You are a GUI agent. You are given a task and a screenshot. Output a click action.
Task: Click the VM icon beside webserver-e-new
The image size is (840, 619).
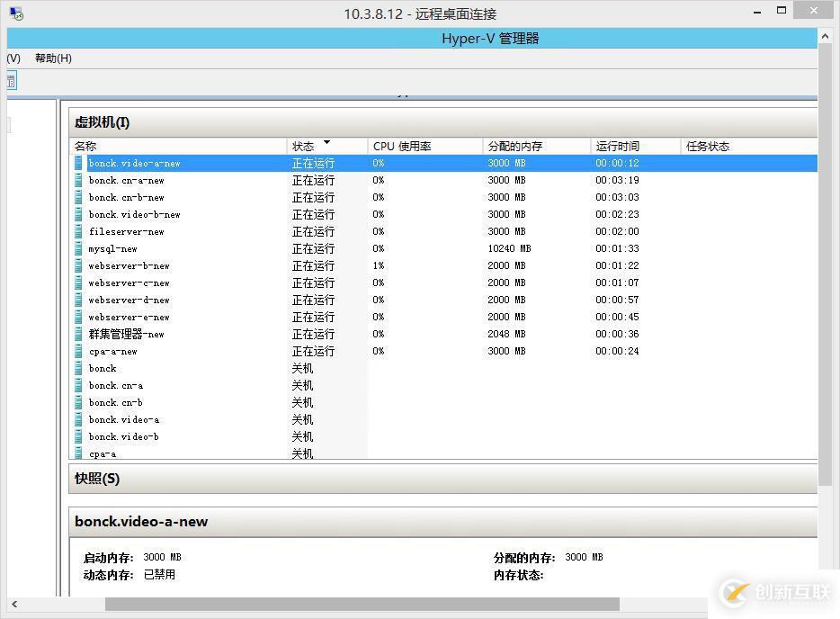pyautogui.click(x=79, y=318)
